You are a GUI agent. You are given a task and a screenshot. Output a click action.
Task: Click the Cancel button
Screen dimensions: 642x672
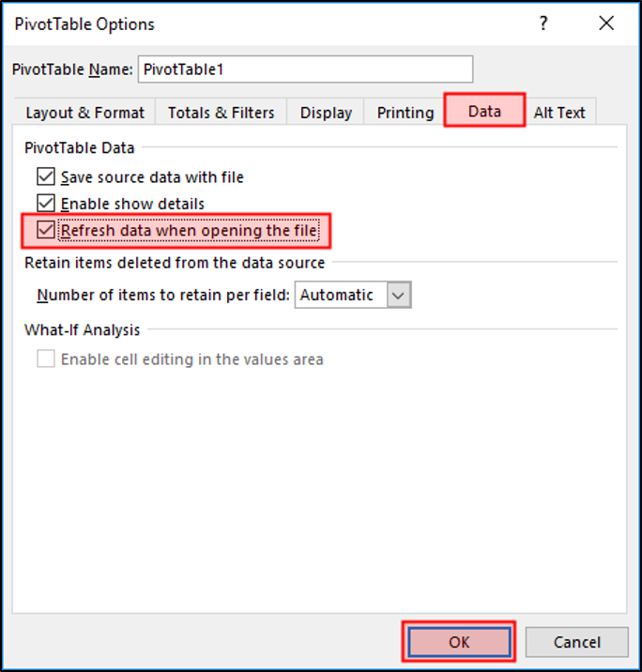576,642
